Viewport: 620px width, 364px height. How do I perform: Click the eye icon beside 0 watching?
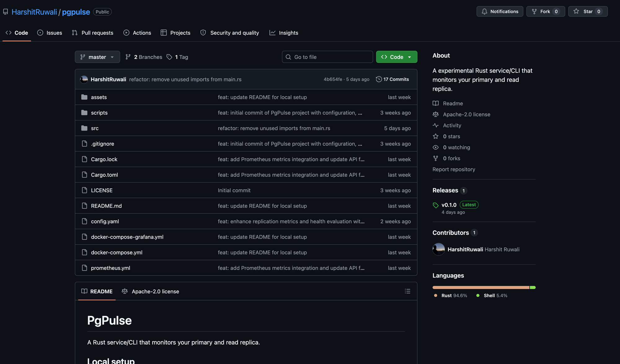point(436,147)
